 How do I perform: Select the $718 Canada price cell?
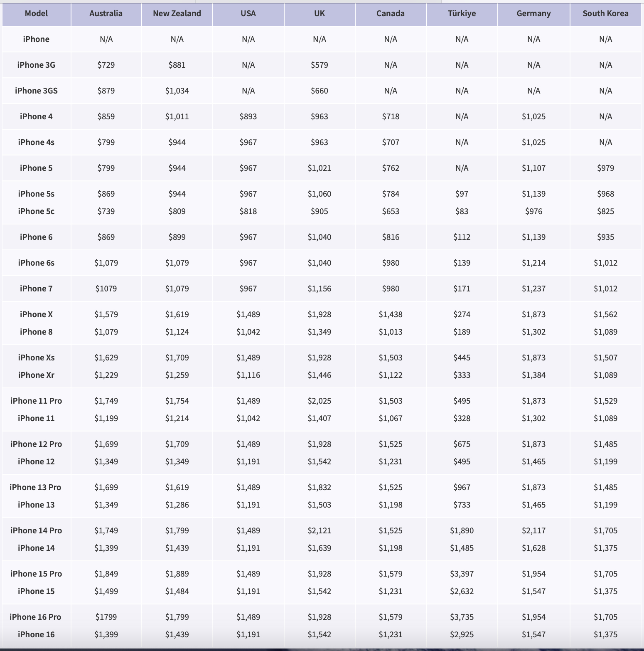391,116
